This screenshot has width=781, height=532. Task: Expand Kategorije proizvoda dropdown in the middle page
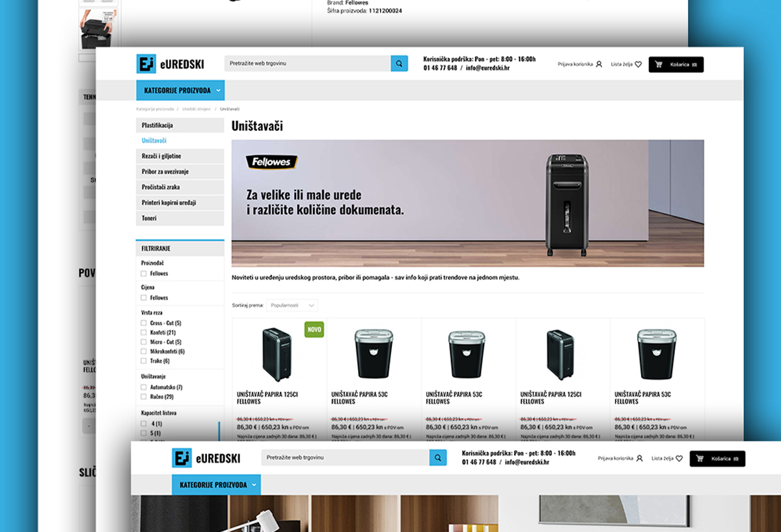[180, 90]
